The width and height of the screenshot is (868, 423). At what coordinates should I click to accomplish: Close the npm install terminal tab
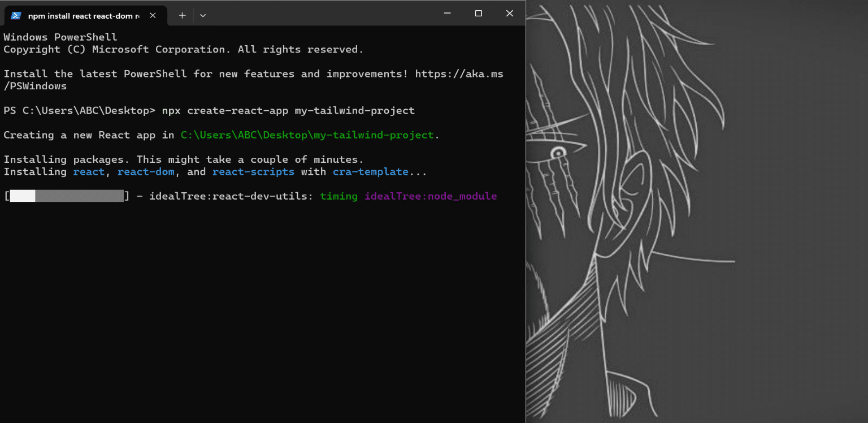(153, 15)
